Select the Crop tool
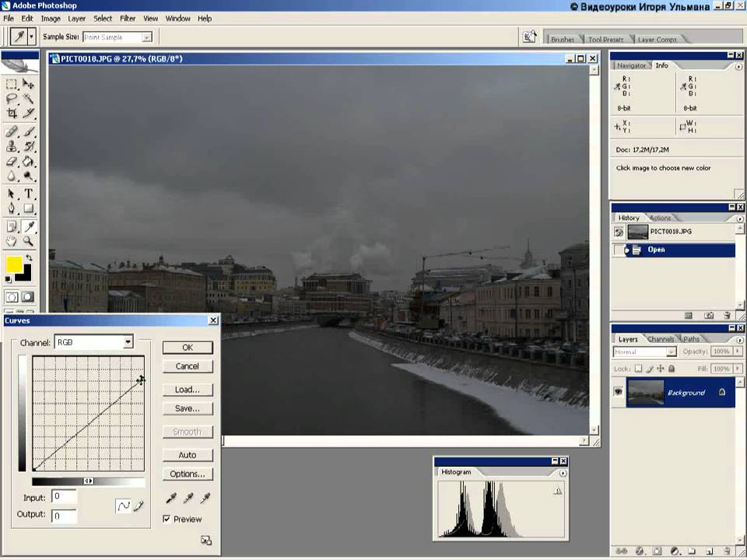Viewport: 747px width, 560px height. (x=12, y=114)
